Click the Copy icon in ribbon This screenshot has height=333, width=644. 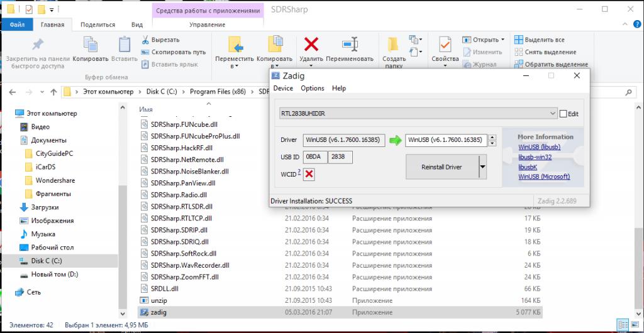90,45
